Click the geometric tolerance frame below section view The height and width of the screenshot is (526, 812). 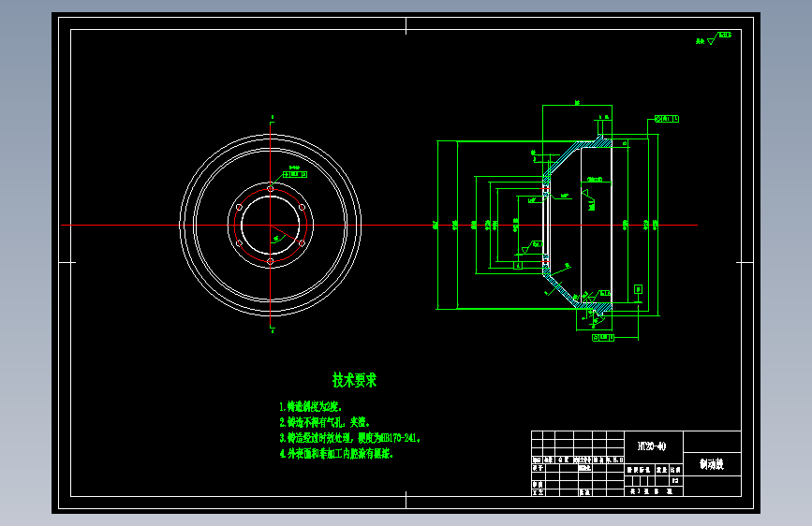click(x=603, y=338)
